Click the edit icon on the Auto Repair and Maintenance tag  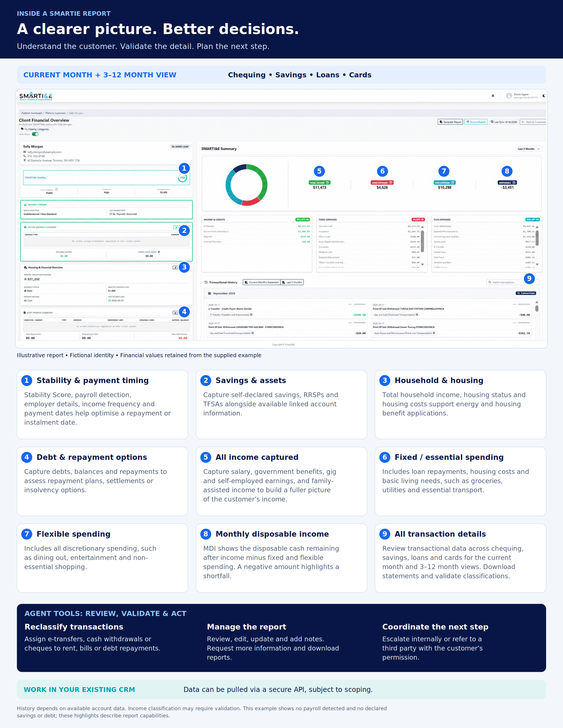click(x=434, y=333)
